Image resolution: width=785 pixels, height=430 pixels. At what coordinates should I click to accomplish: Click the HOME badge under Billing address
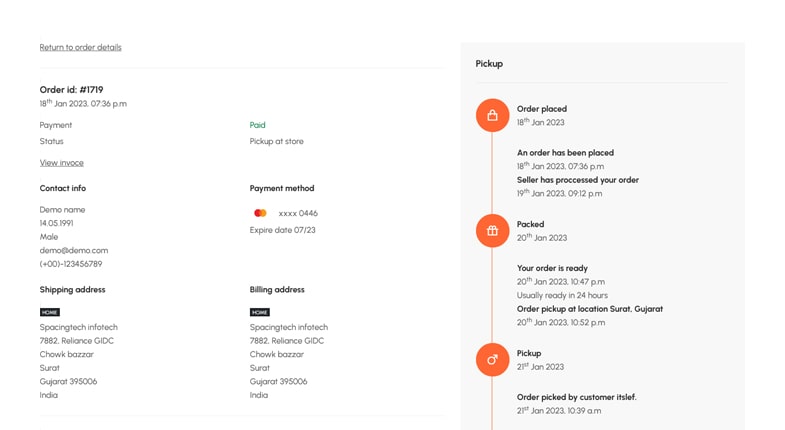tap(260, 312)
